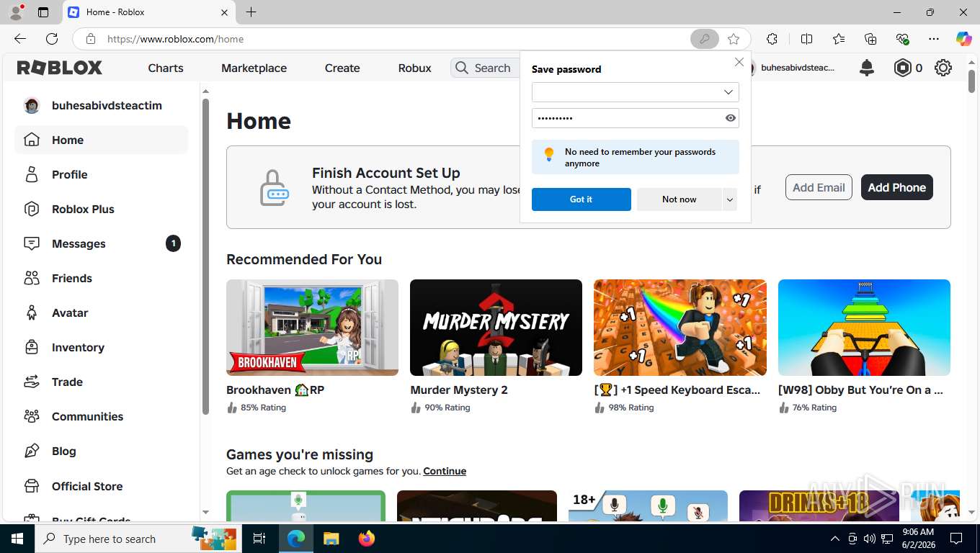Click the password key icon in address bar
The image size is (980, 553).
point(704,39)
